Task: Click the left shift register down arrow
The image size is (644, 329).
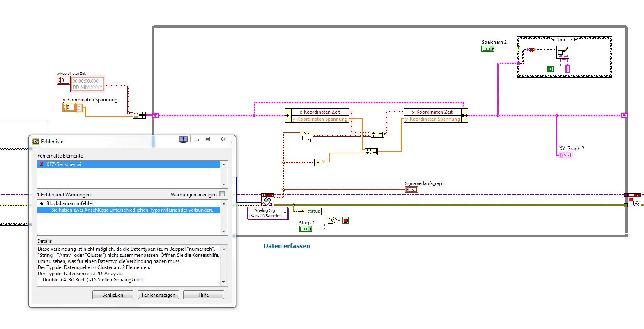Action: 155,115
